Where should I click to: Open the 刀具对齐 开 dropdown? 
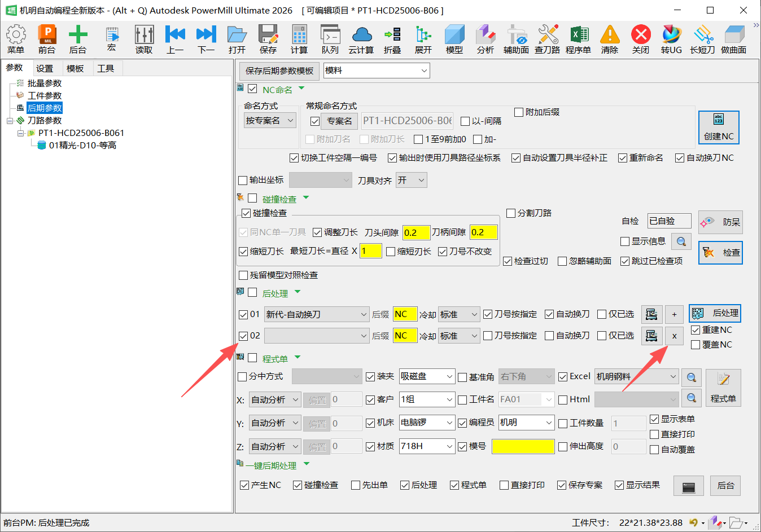click(x=412, y=180)
